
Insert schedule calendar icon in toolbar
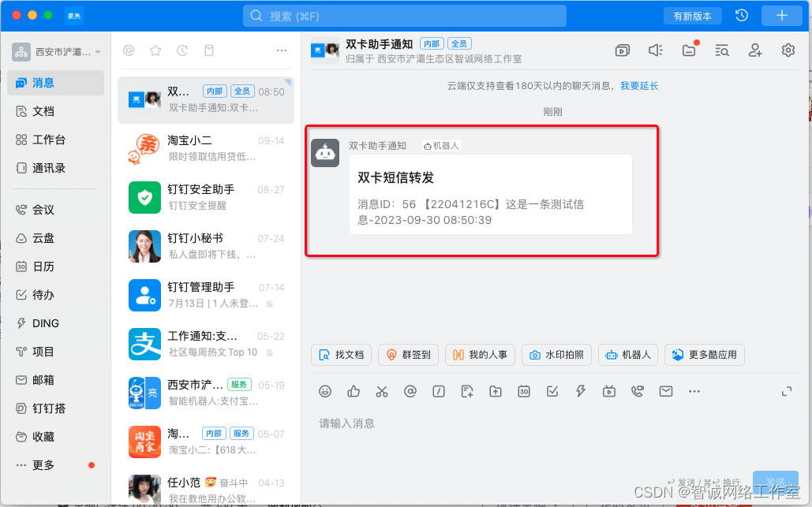click(524, 392)
